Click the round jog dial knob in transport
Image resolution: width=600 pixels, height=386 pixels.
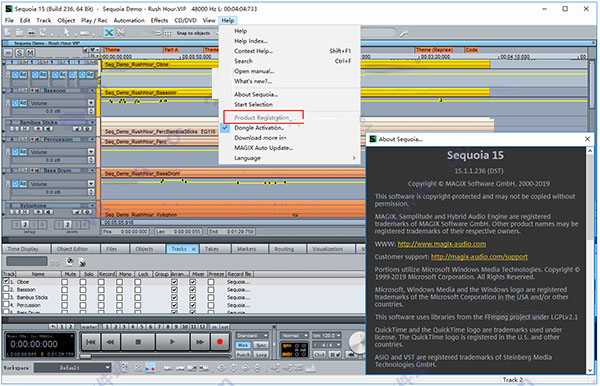pyautogui.click(x=357, y=342)
